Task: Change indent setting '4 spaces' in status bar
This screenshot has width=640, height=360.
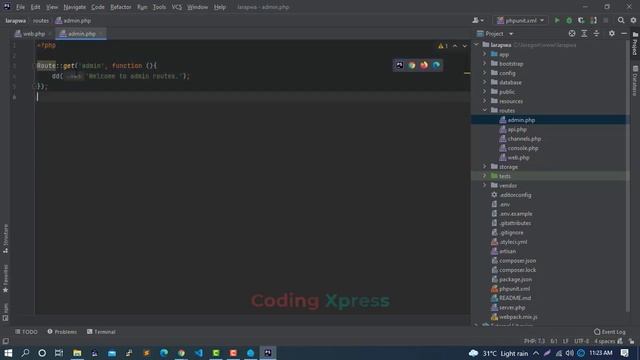Action: click(x=604, y=341)
